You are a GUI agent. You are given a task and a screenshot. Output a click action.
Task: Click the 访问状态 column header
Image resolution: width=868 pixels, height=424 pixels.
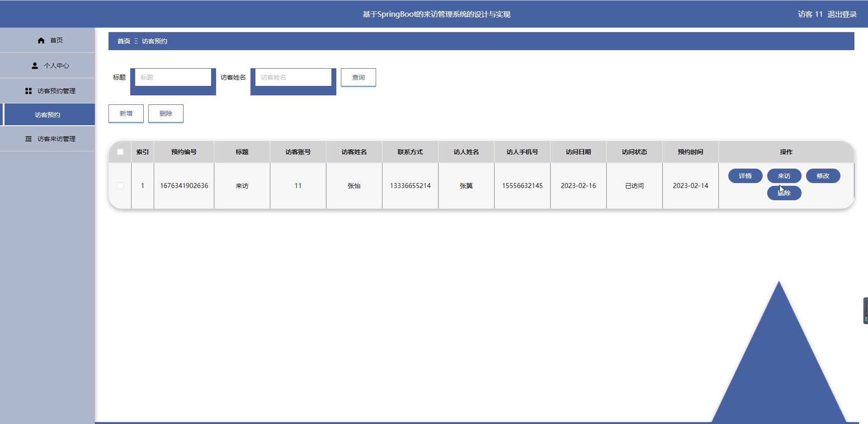coord(634,152)
